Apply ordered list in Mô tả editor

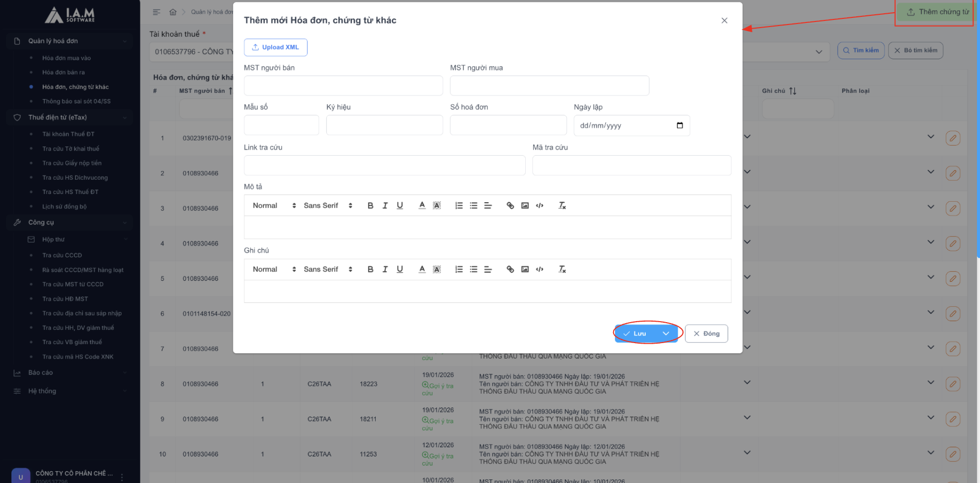(459, 206)
